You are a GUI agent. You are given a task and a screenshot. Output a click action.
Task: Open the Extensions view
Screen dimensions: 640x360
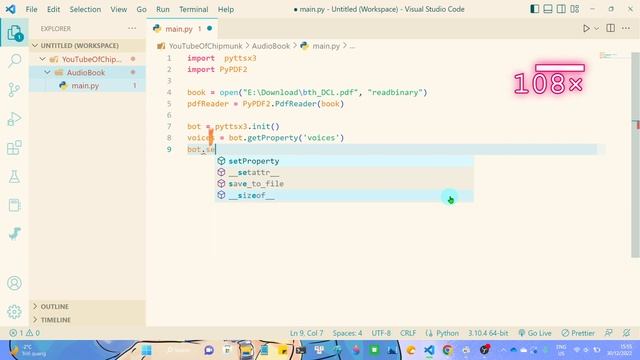(14, 148)
